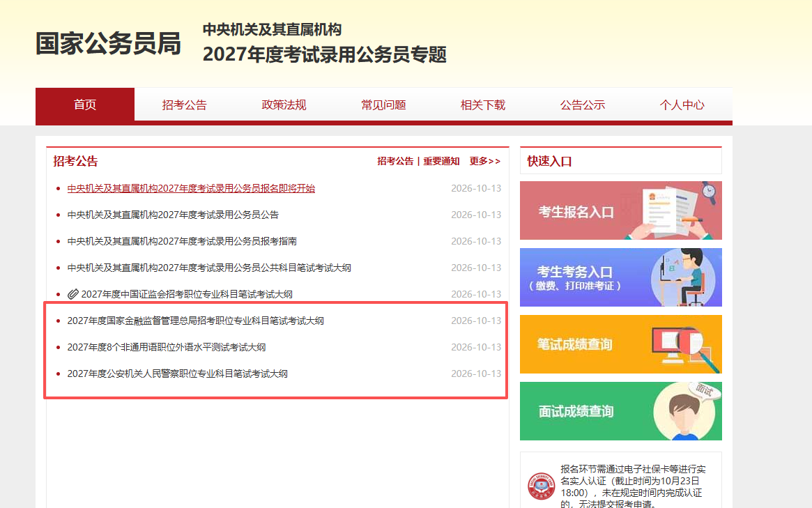Click the 考生考务入口 banner
This screenshot has height=508, width=812.
click(x=621, y=277)
